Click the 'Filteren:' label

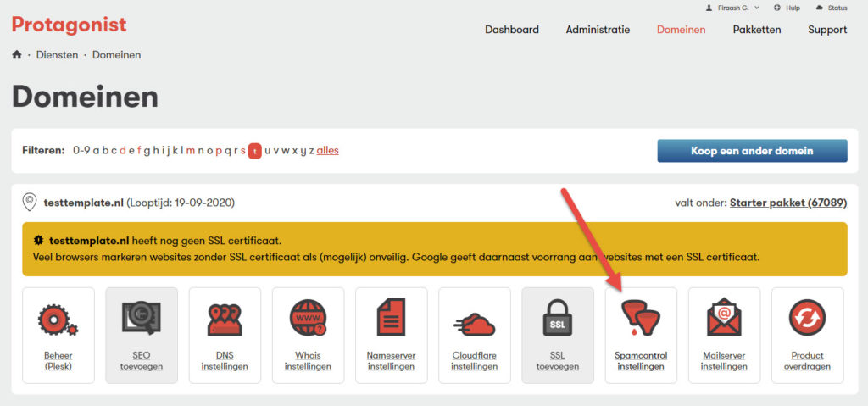pyautogui.click(x=43, y=150)
